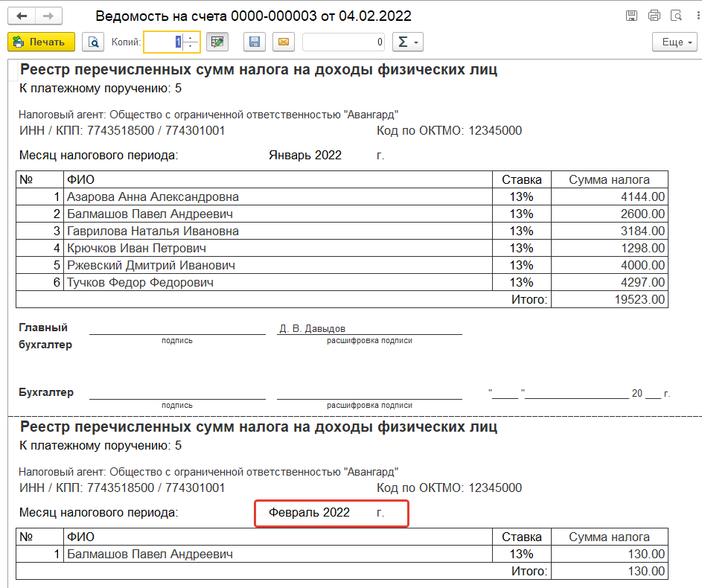Click the printer icon in the title bar
The image size is (702, 588).
[x=654, y=16]
